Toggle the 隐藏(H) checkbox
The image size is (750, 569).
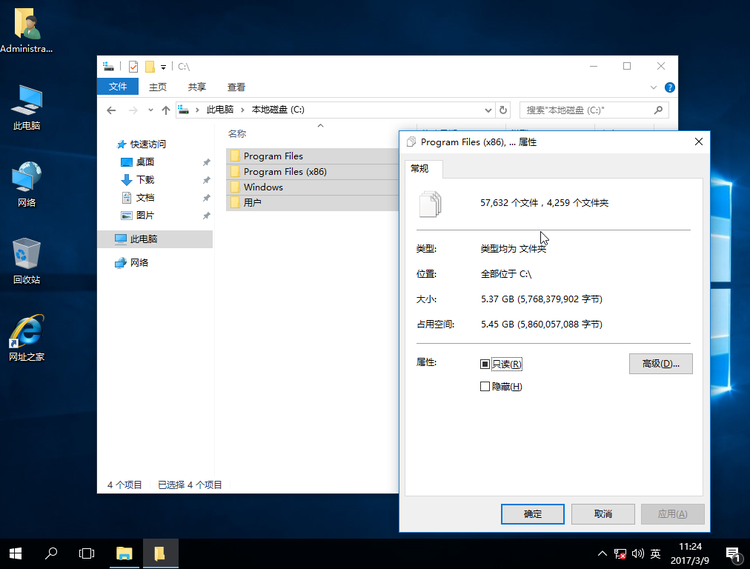[x=485, y=386]
